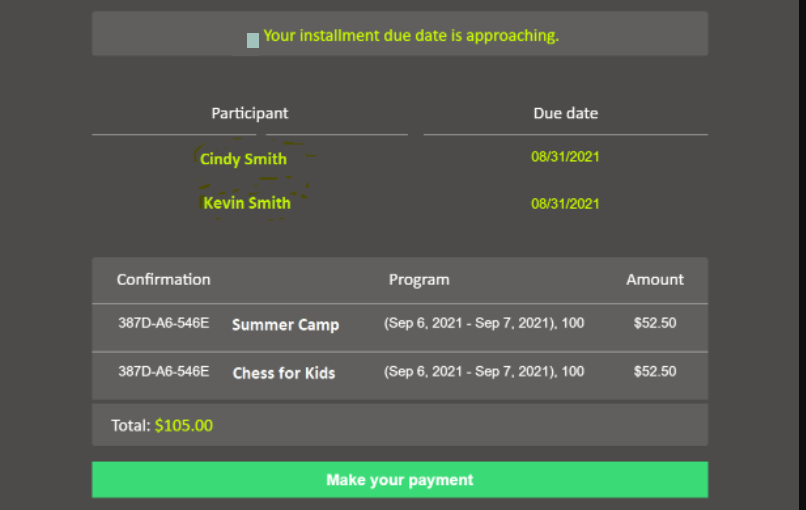Image resolution: width=806 pixels, height=510 pixels.
Task: Click the $52.50 amount for Summer Camp
Action: tap(655, 323)
